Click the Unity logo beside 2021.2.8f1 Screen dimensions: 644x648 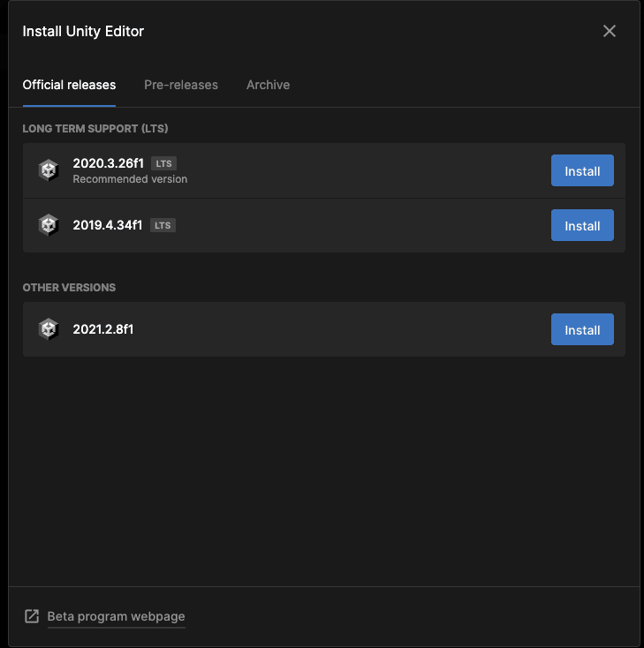click(49, 329)
